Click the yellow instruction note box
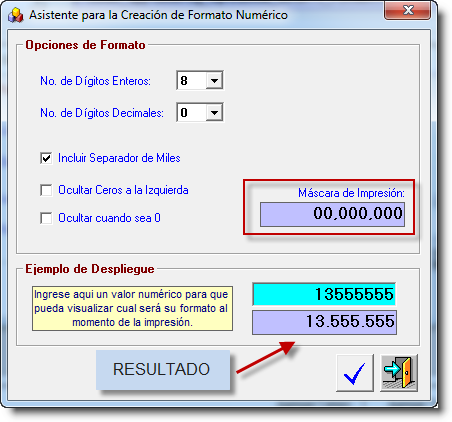 [132, 308]
